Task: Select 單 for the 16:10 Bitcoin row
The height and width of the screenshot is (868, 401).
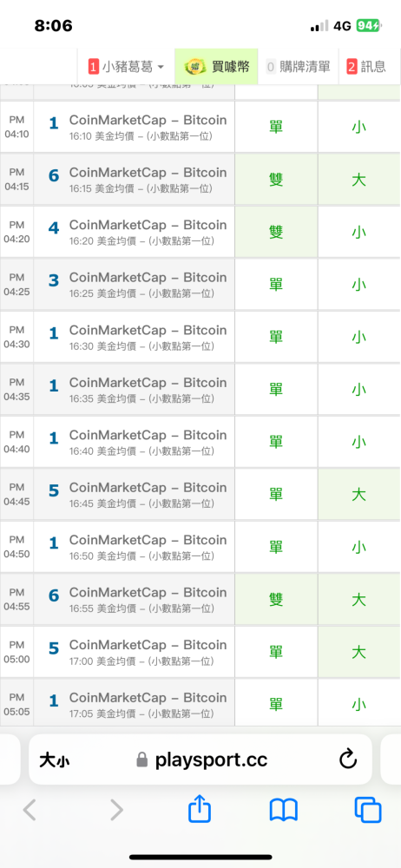Action: (x=276, y=127)
